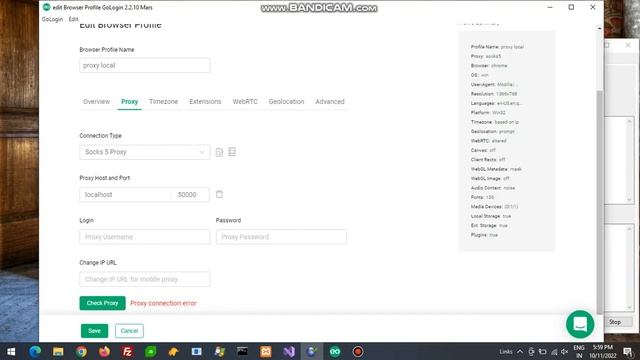
Task: Click the Links toolbar label in taskbar
Action: (506, 351)
